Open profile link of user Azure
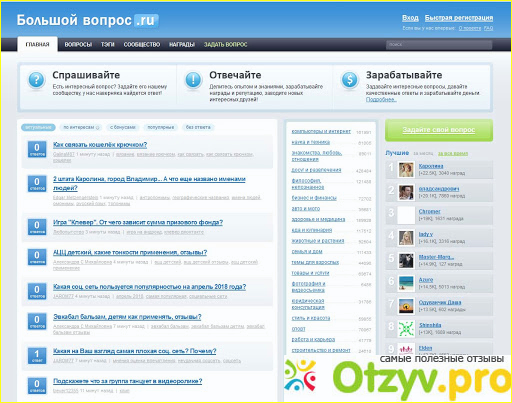The height and width of the screenshot is (403, 512). 426,280
